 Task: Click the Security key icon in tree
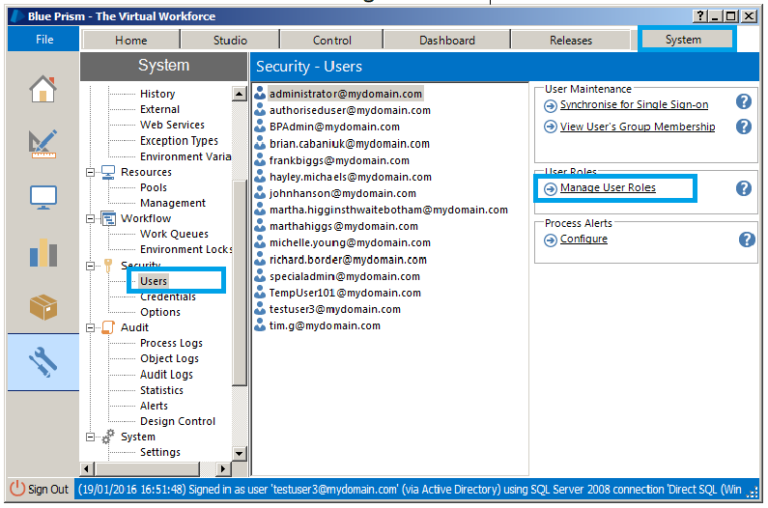pos(108,265)
